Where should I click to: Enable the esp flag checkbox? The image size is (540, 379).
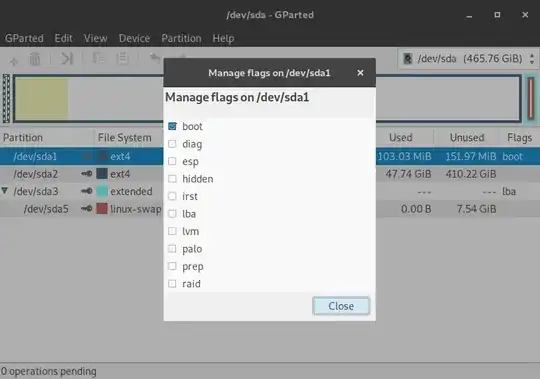click(172, 161)
